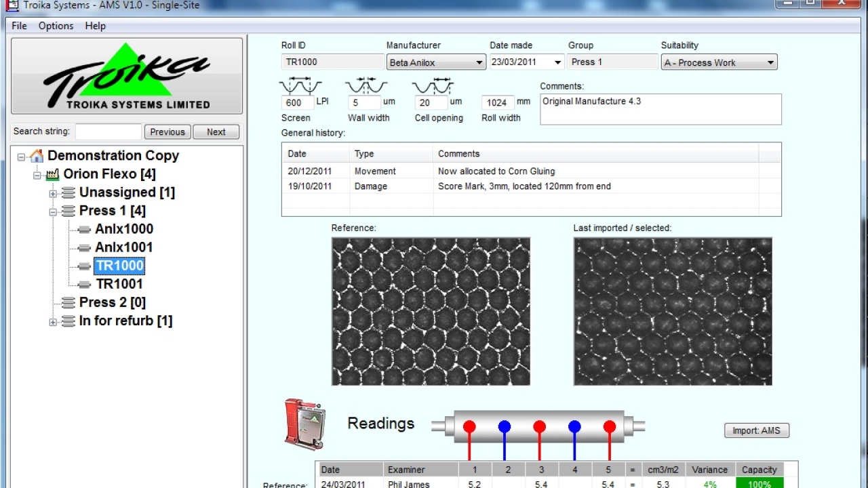Click the fourth reading marker (blue)

574,426
